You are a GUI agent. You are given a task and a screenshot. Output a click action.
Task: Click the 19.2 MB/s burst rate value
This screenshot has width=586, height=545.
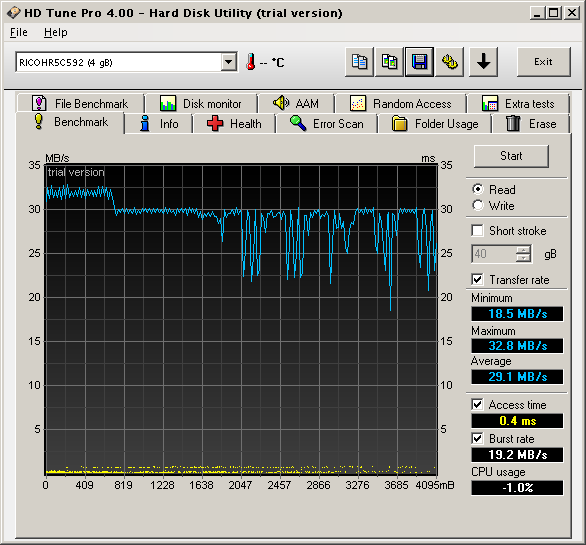tap(517, 455)
